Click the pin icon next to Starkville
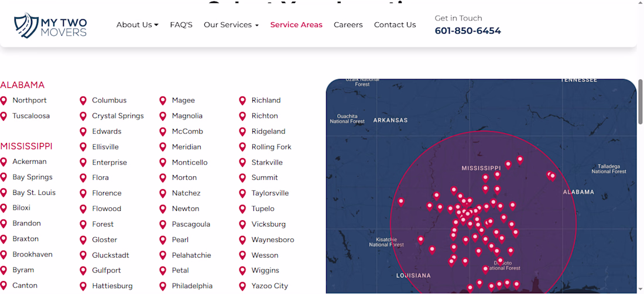The width and height of the screenshot is (644, 294). (x=242, y=163)
